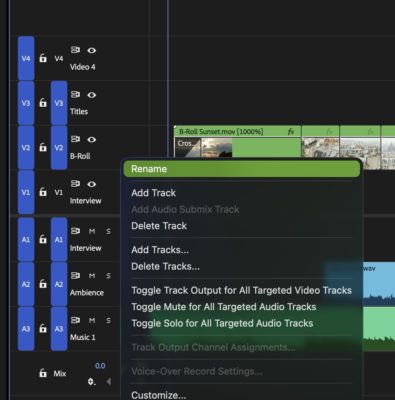Screen dimensions: 395x400
Task: Toggle A1 source patching button
Action: coord(26,239)
